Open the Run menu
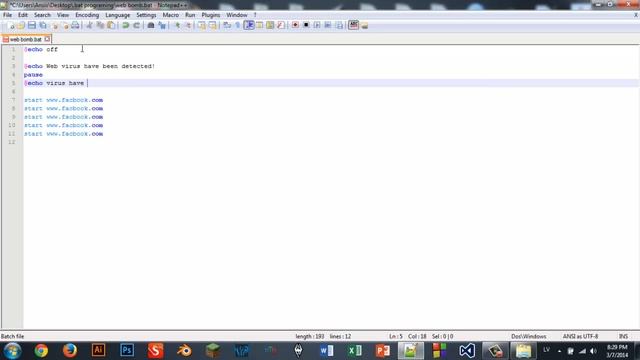Viewport: 640px width, 360px height. (190, 15)
